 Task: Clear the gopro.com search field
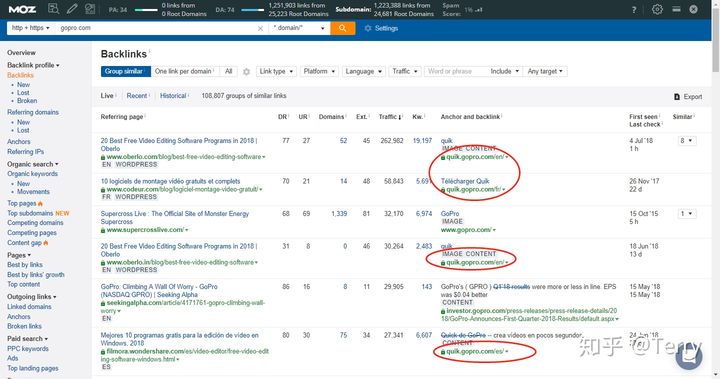click(260, 28)
